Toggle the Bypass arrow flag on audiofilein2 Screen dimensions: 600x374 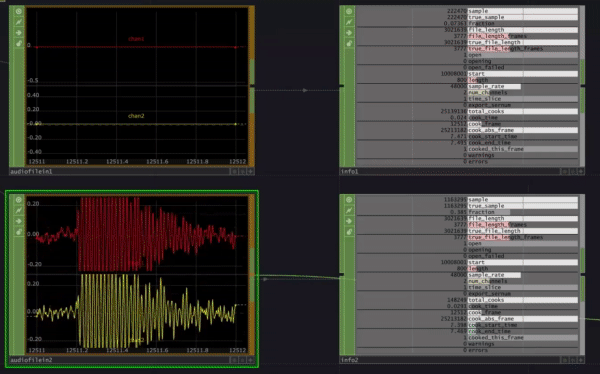[18, 221]
